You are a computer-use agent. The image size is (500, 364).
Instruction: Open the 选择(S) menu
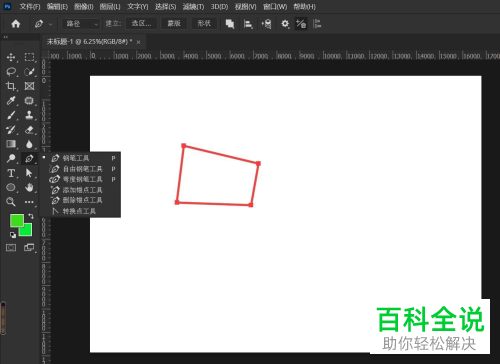[x=165, y=7]
